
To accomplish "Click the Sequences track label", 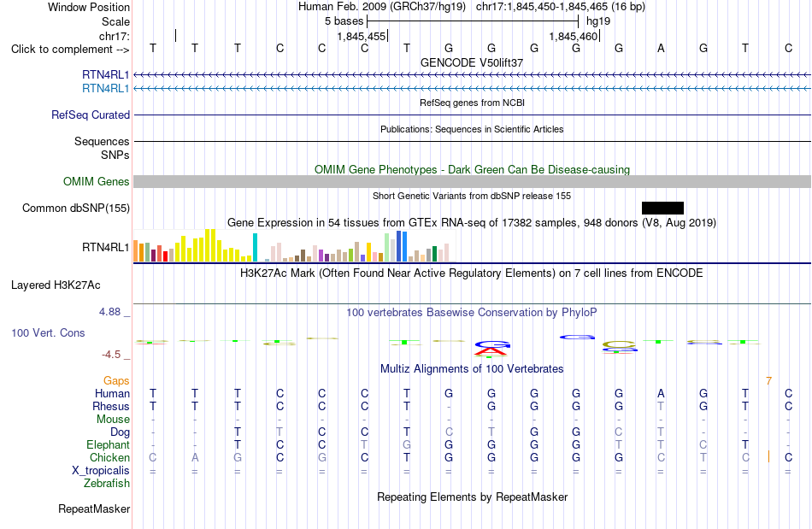I will (x=102, y=141).
